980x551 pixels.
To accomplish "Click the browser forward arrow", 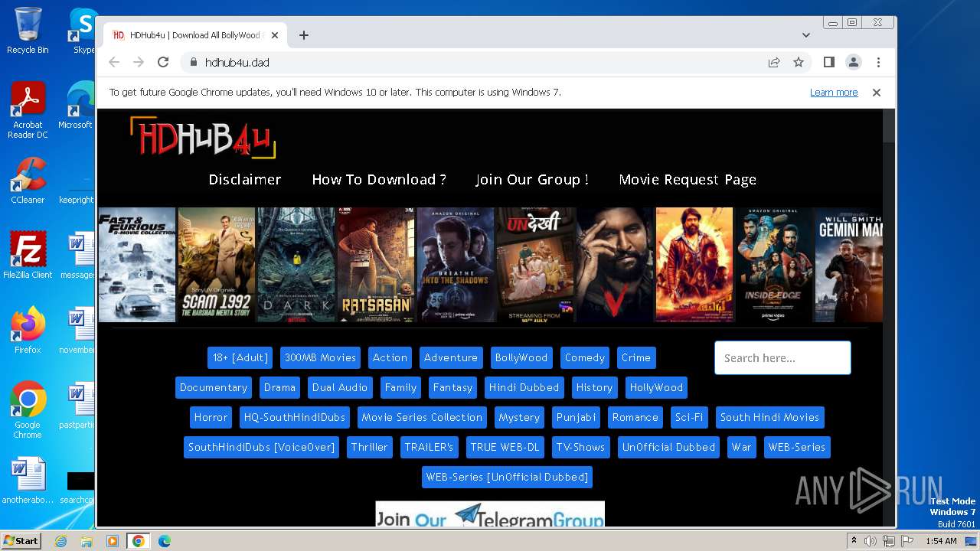I will point(139,62).
